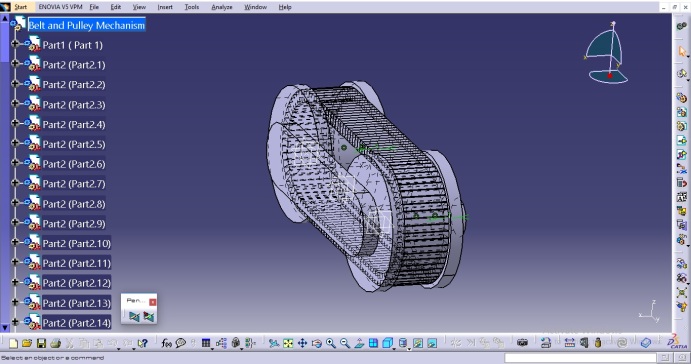The height and width of the screenshot is (364, 691).
Task: Click the command input field at bottom
Action: (580, 358)
